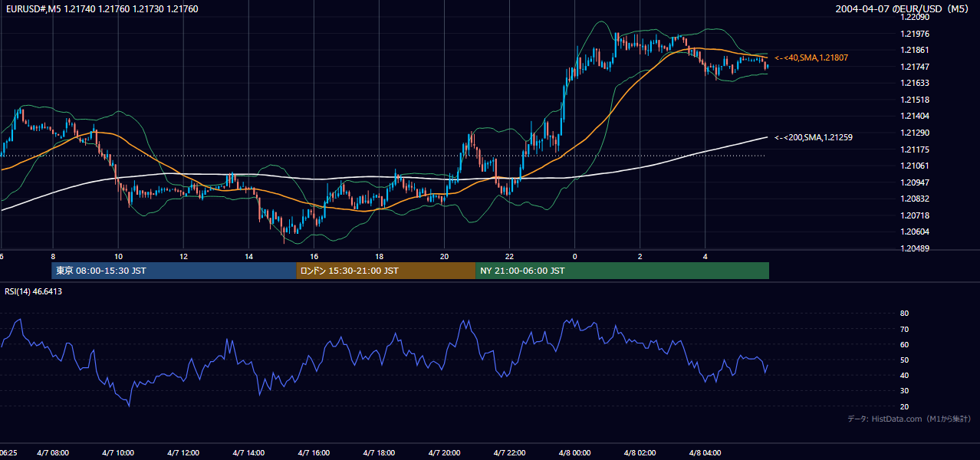Click price axis value 1.21633
This screenshot has width=980, height=460.
[914, 83]
